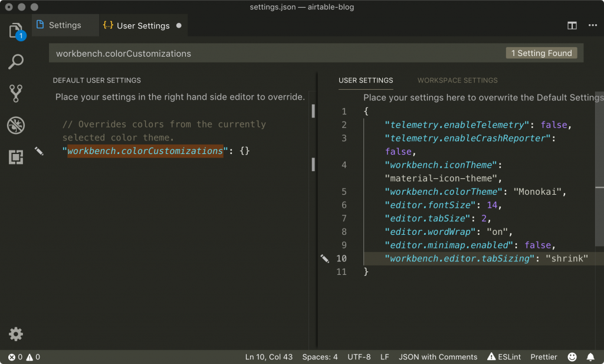Click the pencil to edit workbench.colorCustomizations
Image resolution: width=604 pixels, height=364 pixels.
(40, 151)
